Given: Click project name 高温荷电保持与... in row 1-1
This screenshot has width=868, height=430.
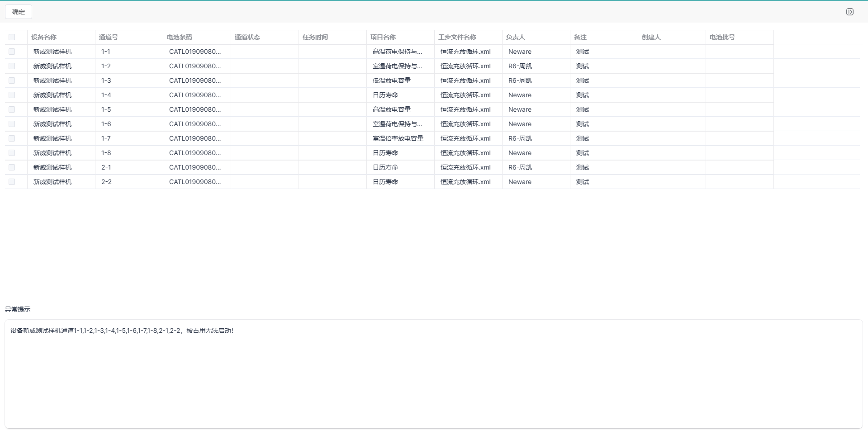Looking at the screenshot, I should coord(397,52).
